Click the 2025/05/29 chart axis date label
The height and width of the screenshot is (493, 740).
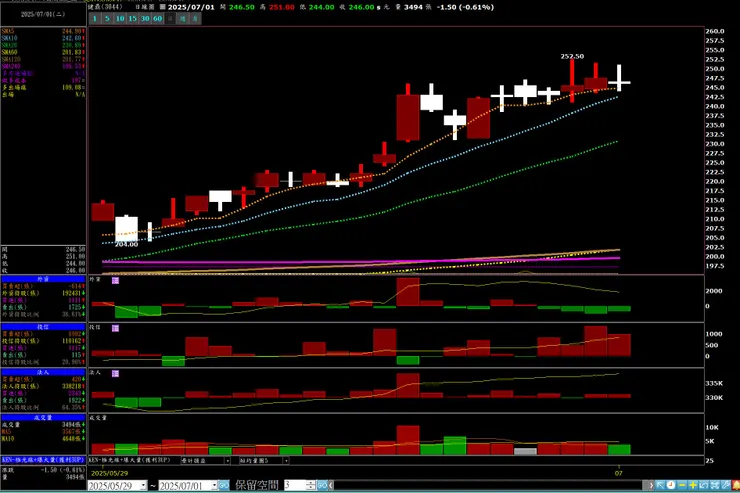[109, 473]
